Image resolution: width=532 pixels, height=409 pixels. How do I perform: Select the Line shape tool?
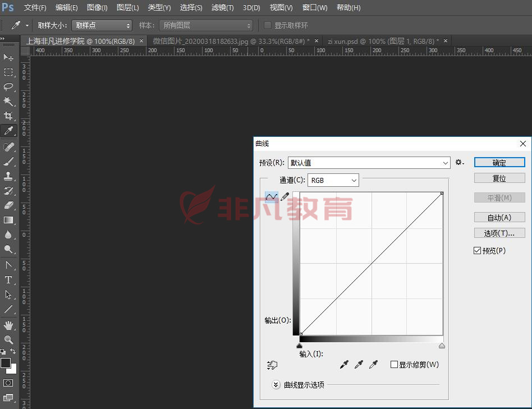point(8,309)
